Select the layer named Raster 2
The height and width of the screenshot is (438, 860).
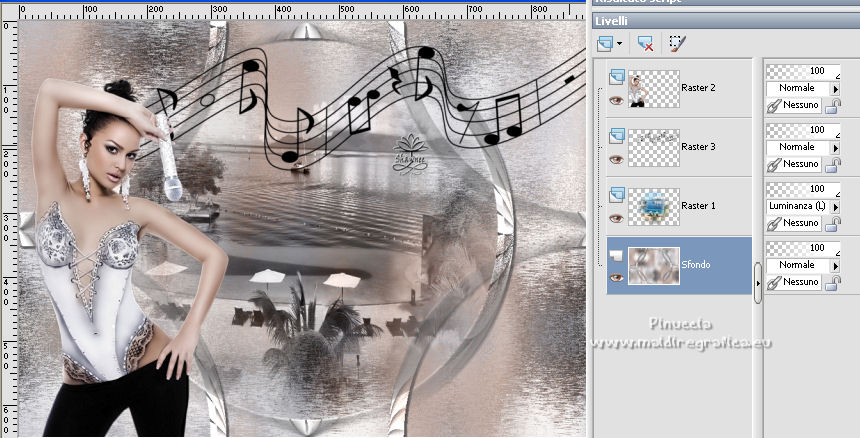click(698, 88)
